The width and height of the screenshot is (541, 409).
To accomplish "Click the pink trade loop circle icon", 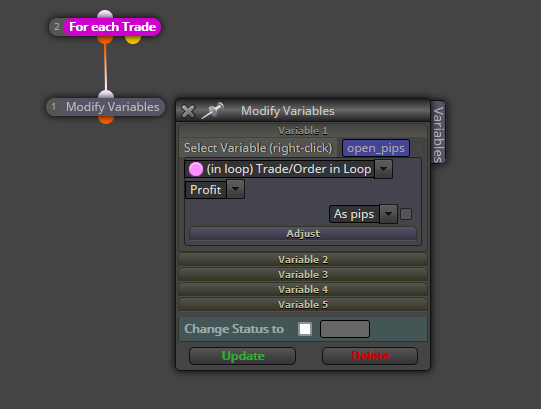I will (196, 169).
